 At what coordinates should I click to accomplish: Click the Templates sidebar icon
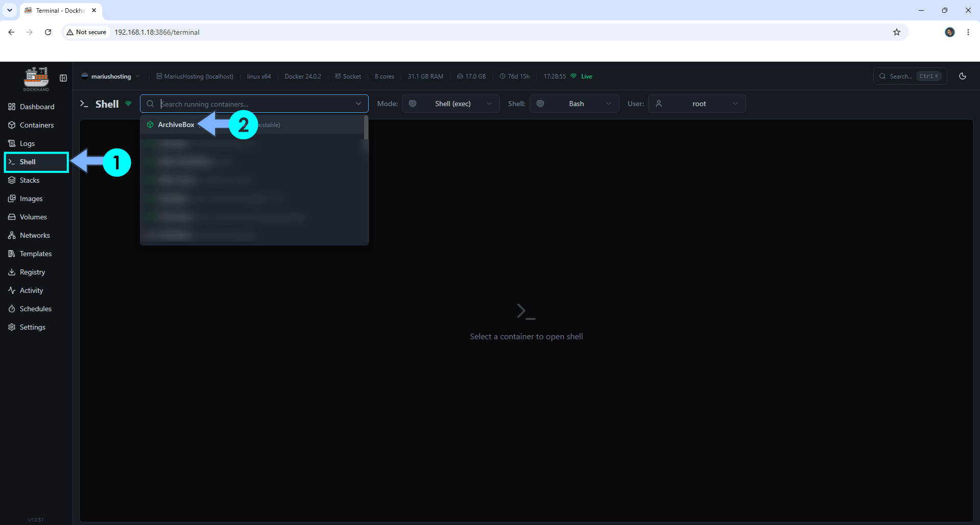(12, 254)
